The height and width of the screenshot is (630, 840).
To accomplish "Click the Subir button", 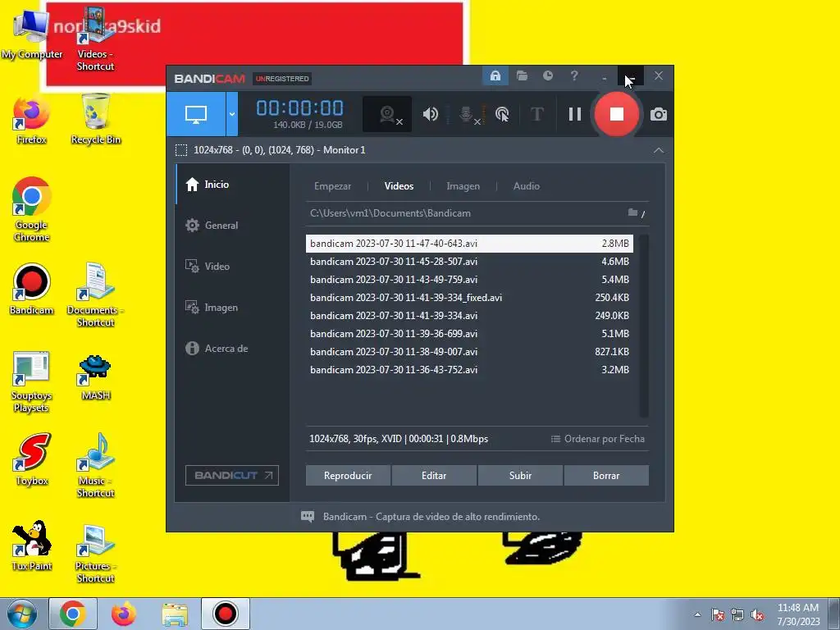I will (x=520, y=476).
